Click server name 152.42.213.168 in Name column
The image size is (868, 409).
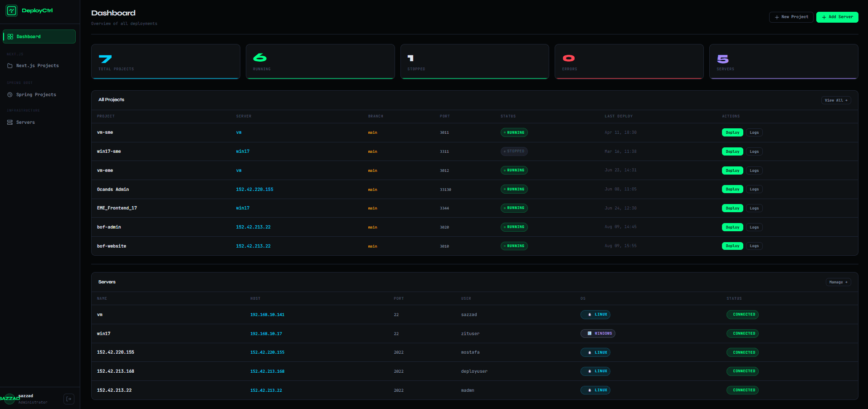[x=115, y=371]
